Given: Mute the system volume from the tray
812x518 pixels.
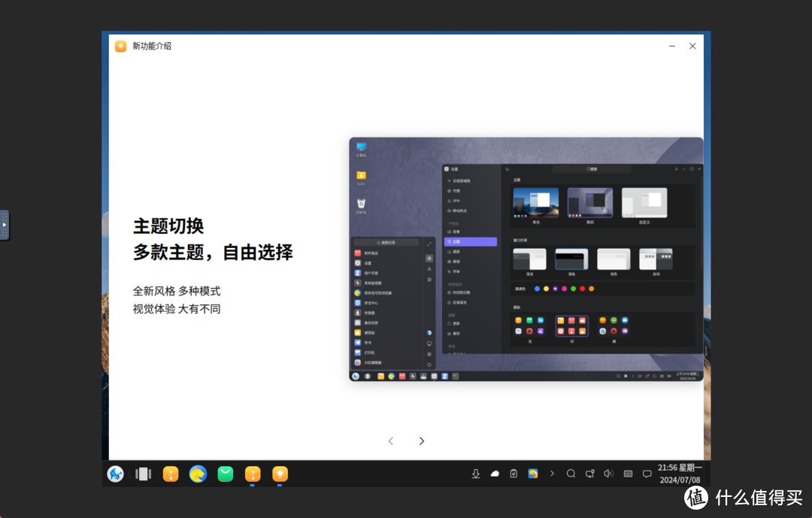Looking at the screenshot, I should pos(608,474).
